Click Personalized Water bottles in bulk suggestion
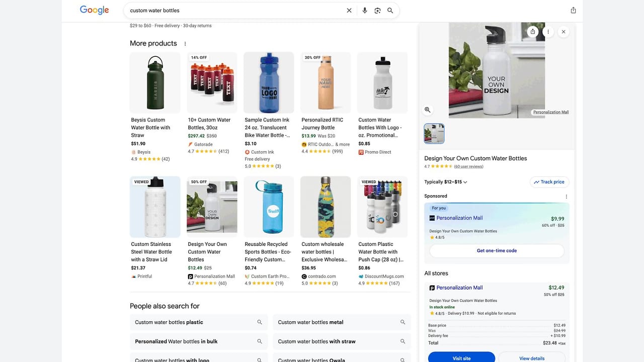Viewport: 644px width, 362px height. point(199,341)
